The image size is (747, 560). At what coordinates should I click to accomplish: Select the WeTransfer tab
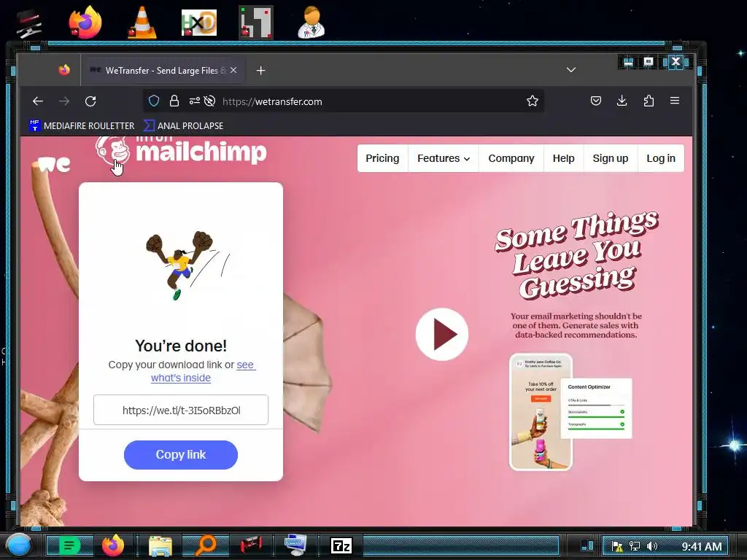(x=162, y=71)
